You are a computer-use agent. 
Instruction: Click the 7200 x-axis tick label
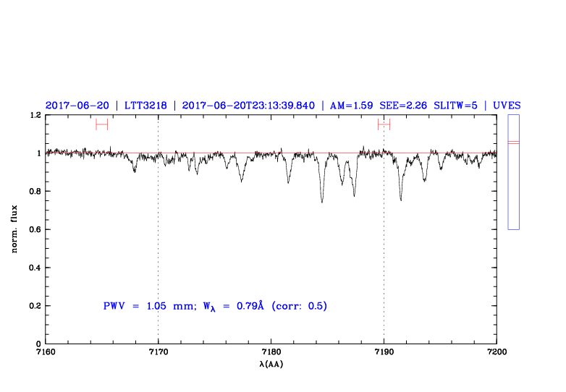[497, 352]
